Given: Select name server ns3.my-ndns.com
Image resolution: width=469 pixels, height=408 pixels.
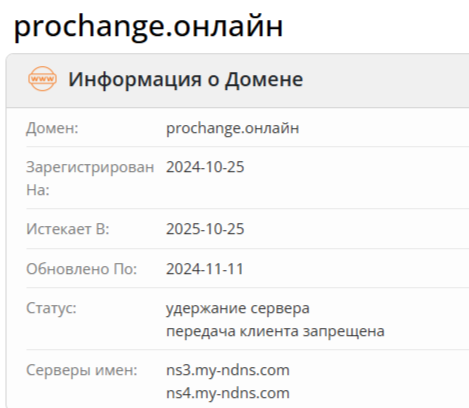Looking at the screenshot, I should (x=228, y=370).
